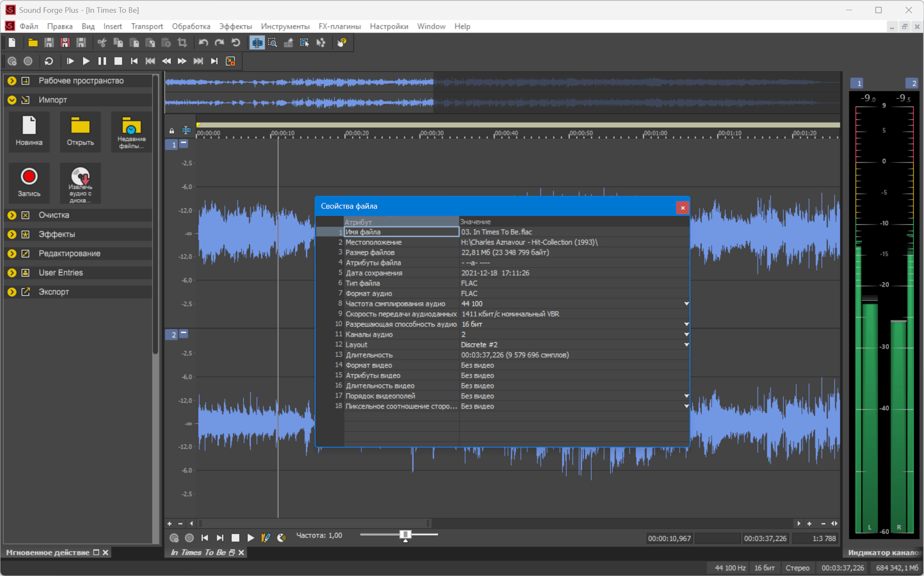This screenshot has width=924, height=576.
Task: Toggle channel 1 button on the waveform
Action: 172,145
